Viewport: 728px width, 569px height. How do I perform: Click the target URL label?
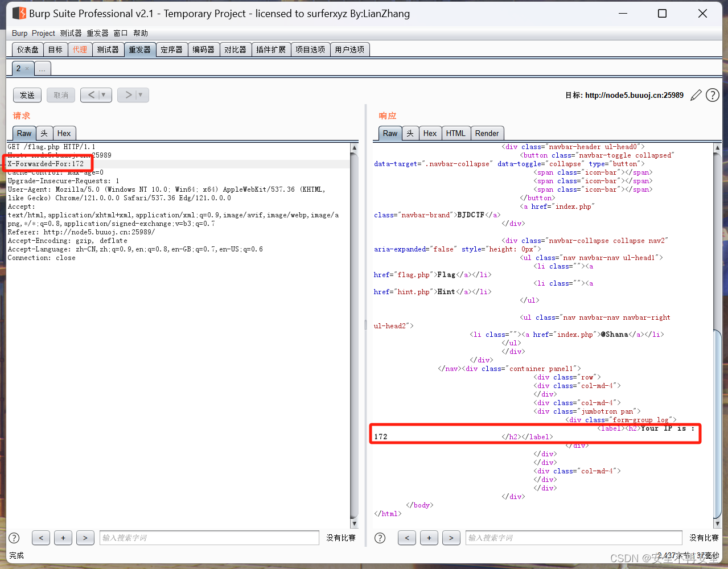624,95
